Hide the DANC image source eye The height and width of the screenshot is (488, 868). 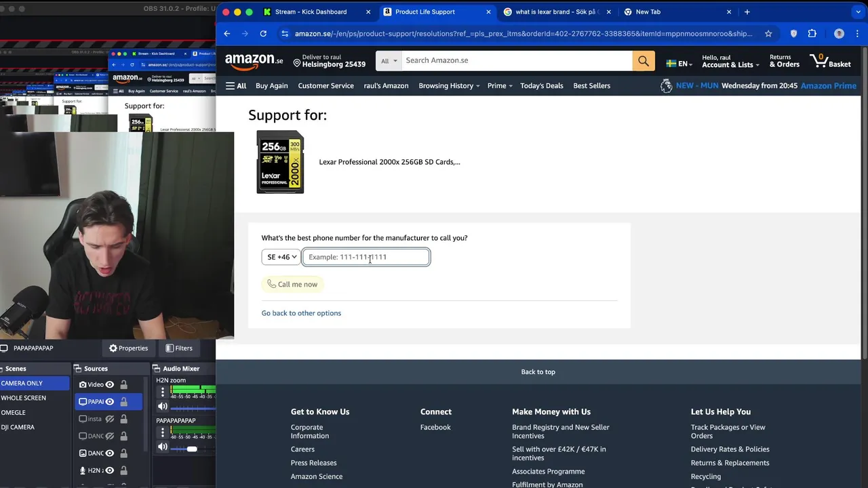(110, 453)
